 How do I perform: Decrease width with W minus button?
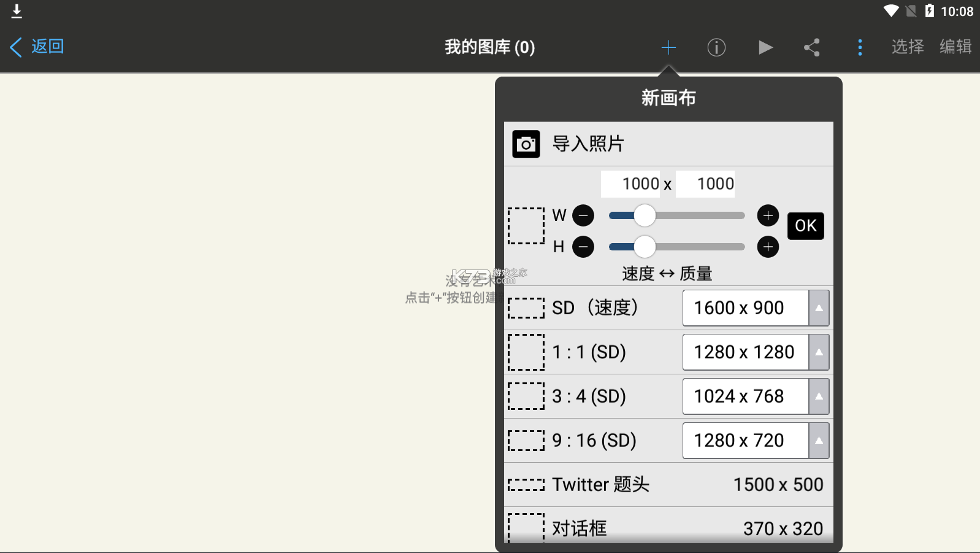[x=583, y=215]
